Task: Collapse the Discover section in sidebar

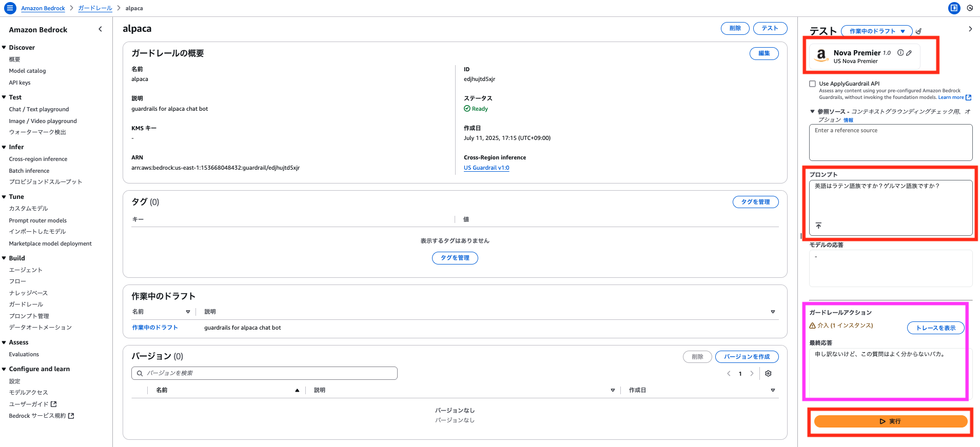Action: 4,48
